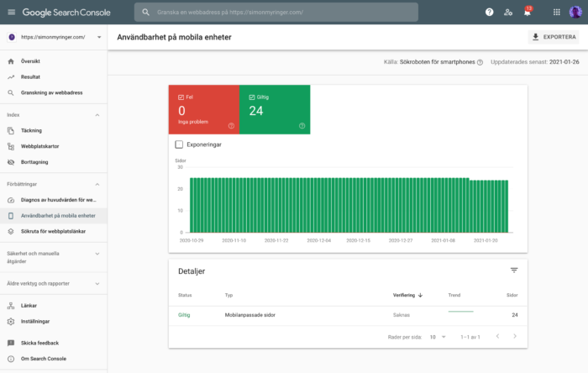Click the Om Search Console info icon
588x373 pixels.
point(11,359)
